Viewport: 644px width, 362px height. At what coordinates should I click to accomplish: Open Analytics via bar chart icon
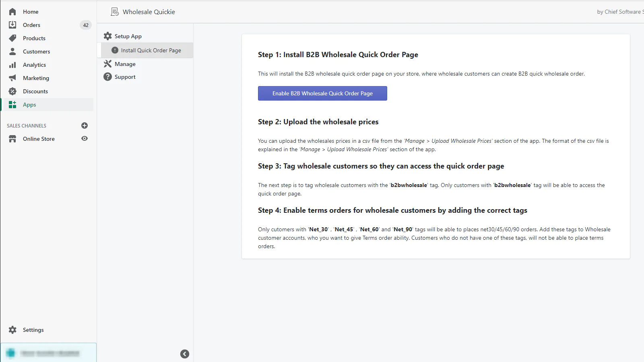pyautogui.click(x=12, y=65)
